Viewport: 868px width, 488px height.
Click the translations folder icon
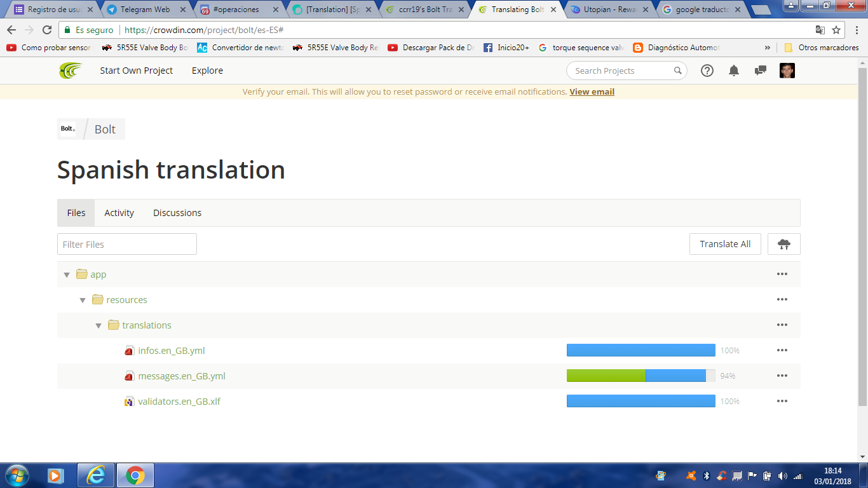click(113, 325)
